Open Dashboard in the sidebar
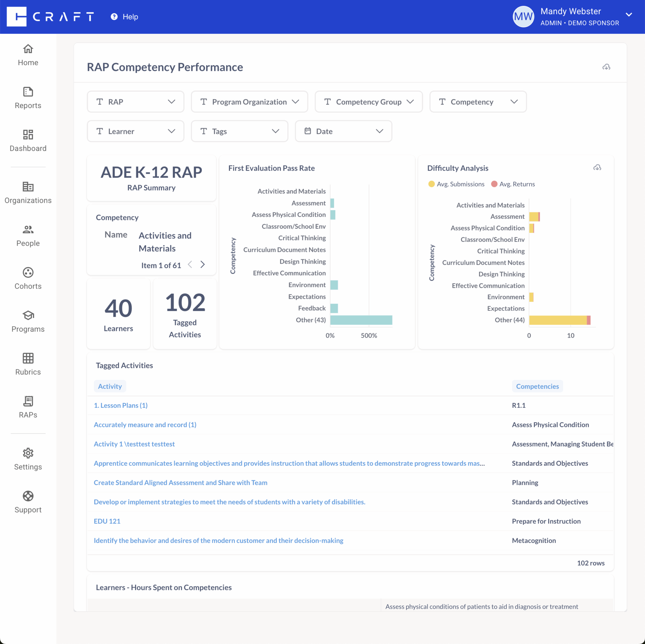Image resolution: width=645 pixels, height=644 pixels. click(28, 141)
